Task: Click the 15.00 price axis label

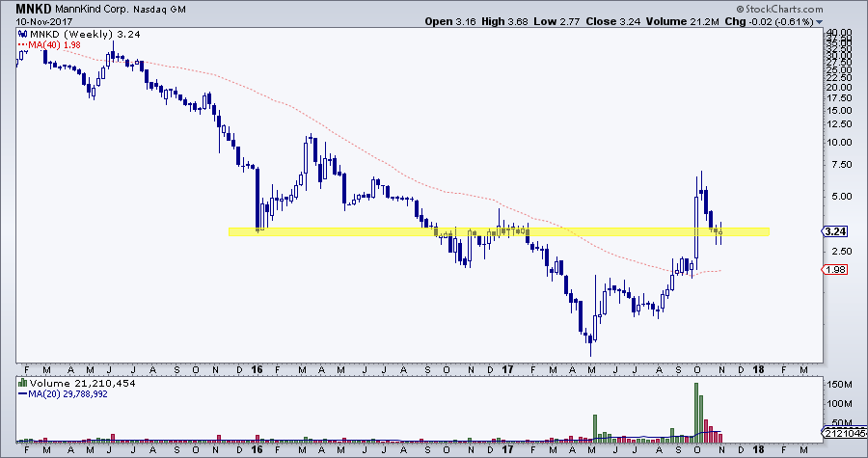Action: point(838,110)
